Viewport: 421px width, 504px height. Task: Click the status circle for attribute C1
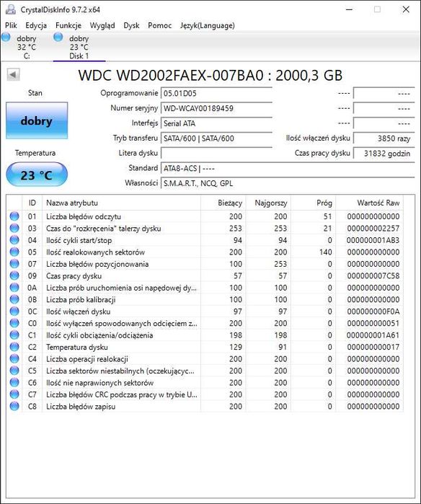click(14, 335)
